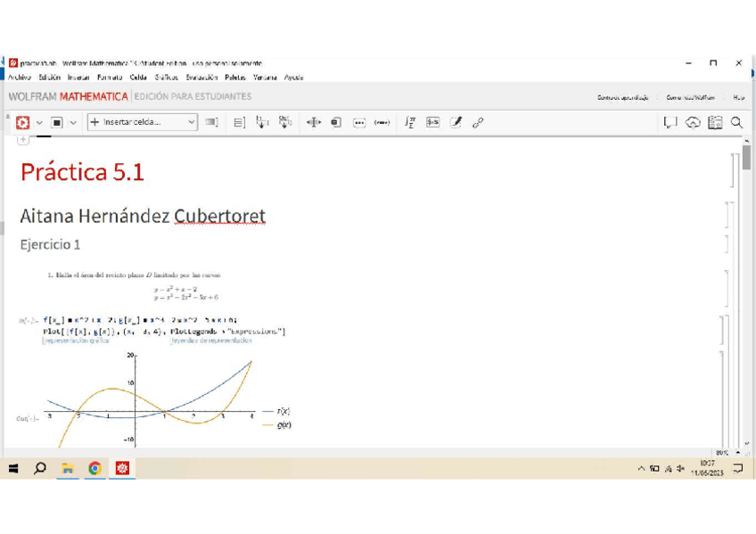The width and height of the screenshot is (756, 534).
Task: Open the Formato menu
Action: click(x=110, y=78)
